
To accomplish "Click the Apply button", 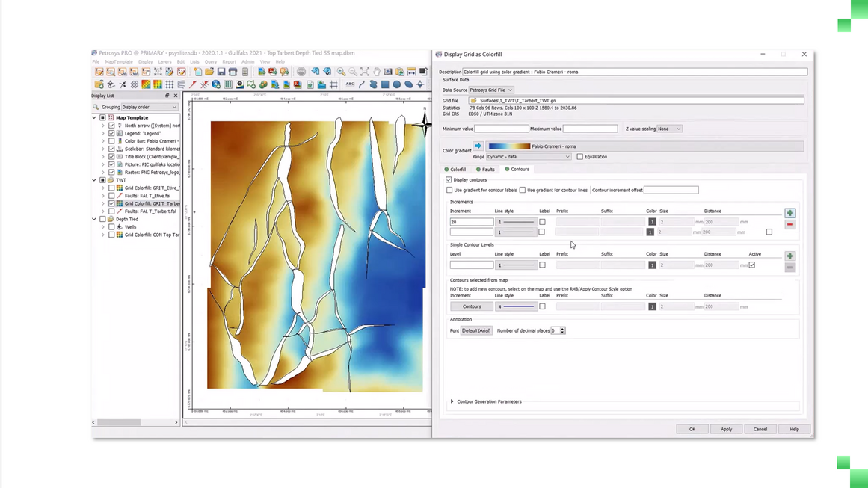I will point(726,429).
